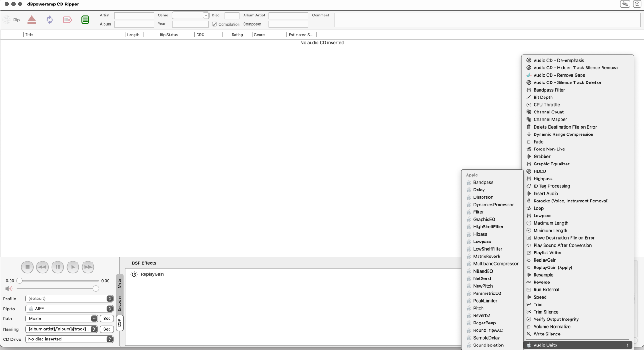644x350 pixels.
Task: Click the ID Tag Processing tag icon
Action: 529,186
